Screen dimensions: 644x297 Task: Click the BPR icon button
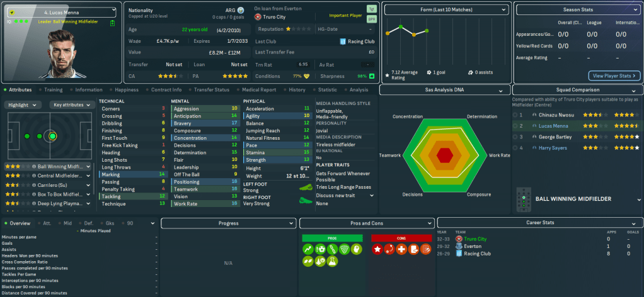[x=371, y=20]
